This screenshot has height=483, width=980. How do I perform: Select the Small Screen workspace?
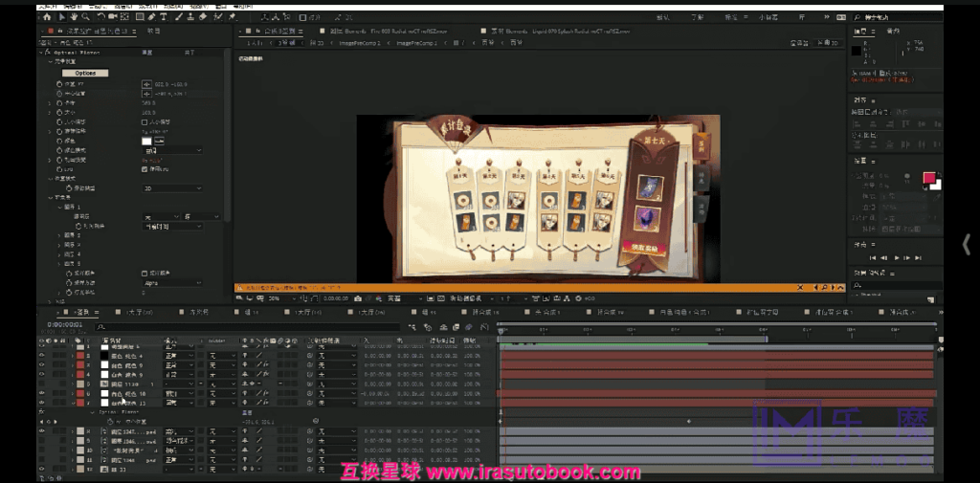coord(767,17)
